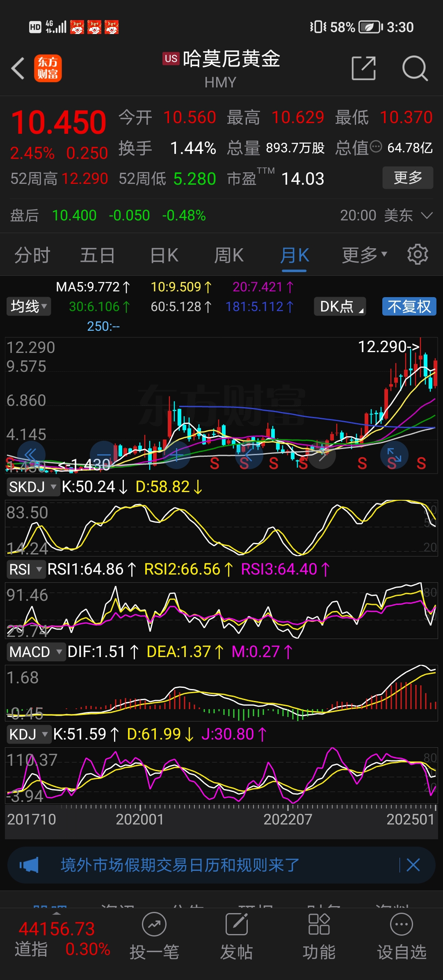Tap the megaphone announcement icon
The image size is (443, 980).
pyautogui.click(x=29, y=865)
